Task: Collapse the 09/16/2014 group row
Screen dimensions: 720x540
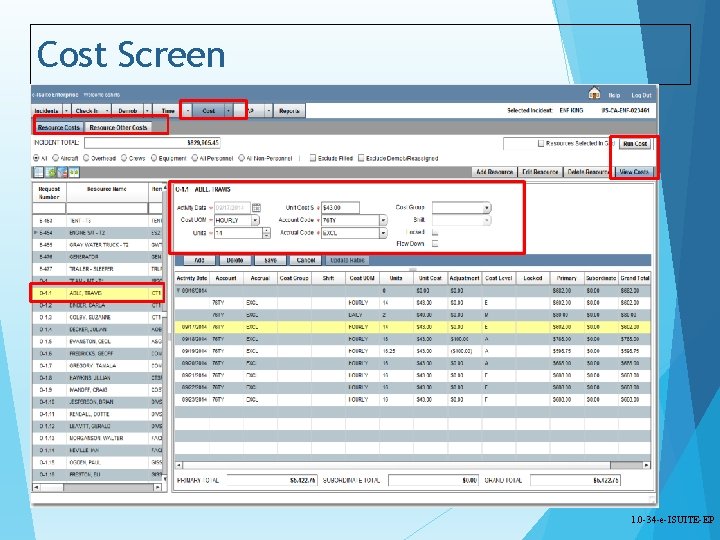Action: pos(179,291)
